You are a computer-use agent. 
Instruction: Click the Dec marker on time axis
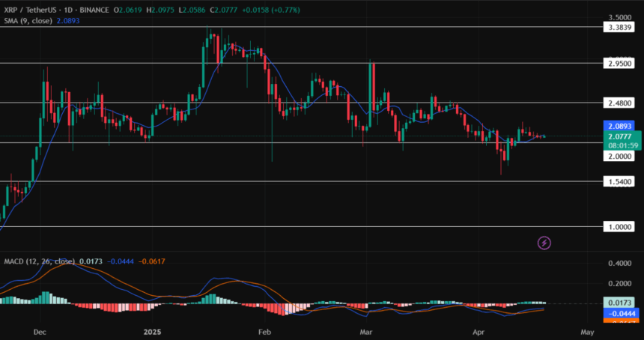(40, 331)
